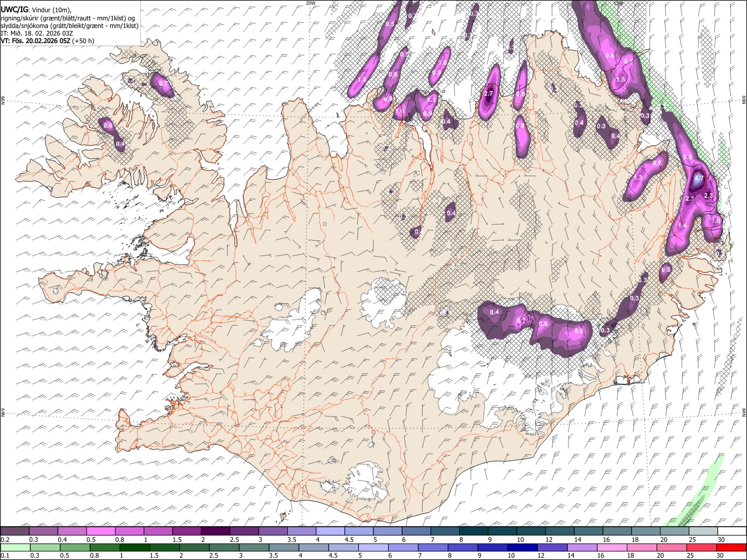Click the snowfall value '1.4' near the east fjords
Viewport: 747px width, 560px height.
(x=682, y=226)
